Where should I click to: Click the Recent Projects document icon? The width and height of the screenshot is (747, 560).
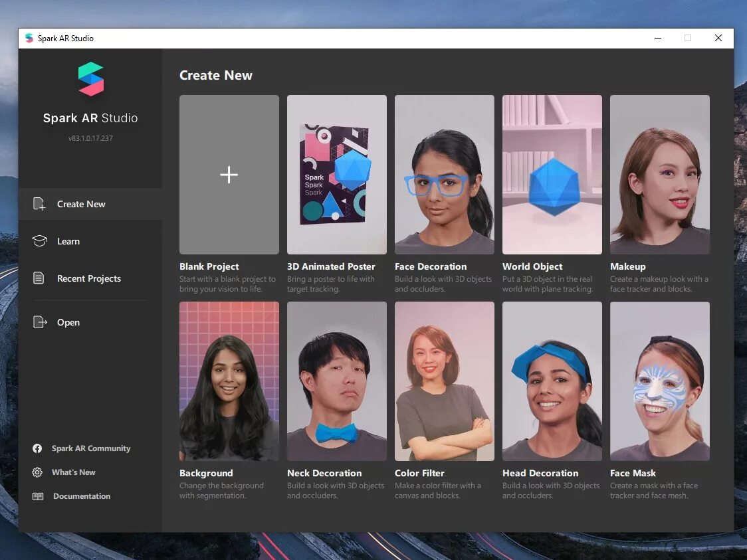point(39,278)
